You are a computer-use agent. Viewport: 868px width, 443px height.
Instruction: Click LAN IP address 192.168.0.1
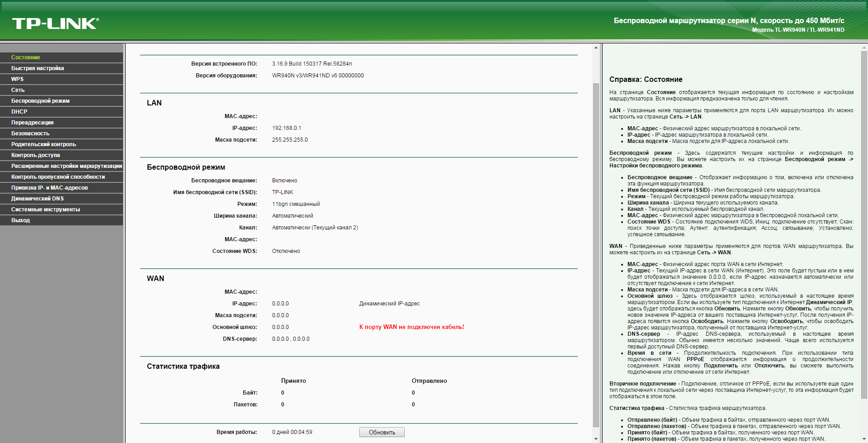[287, 128]
